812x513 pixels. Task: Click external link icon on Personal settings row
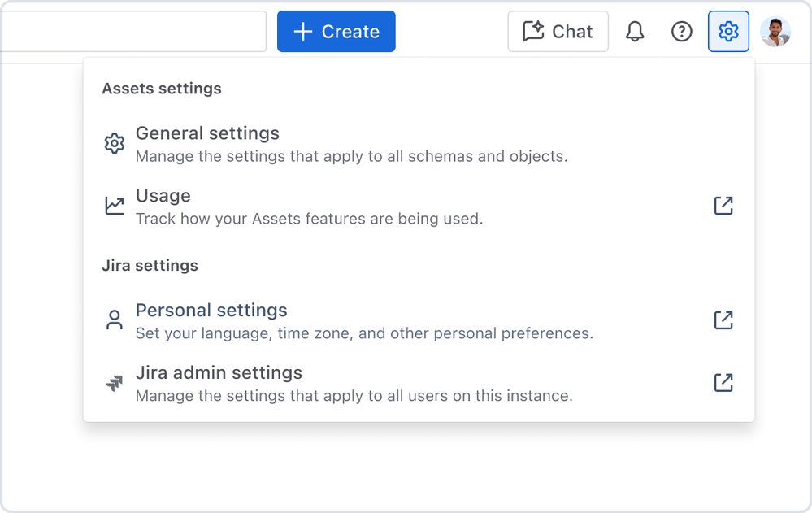tap(723, 320)
